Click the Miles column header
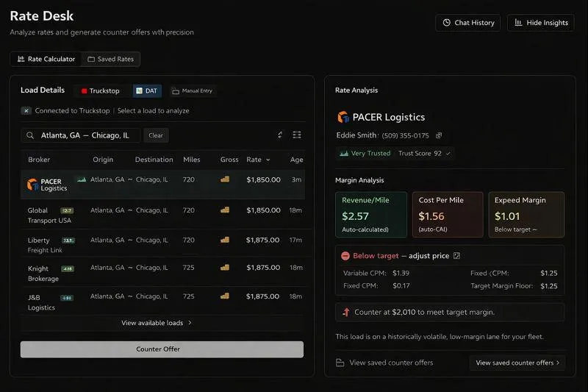The height and width of the screenshot is (392, 588). [192, 160]
